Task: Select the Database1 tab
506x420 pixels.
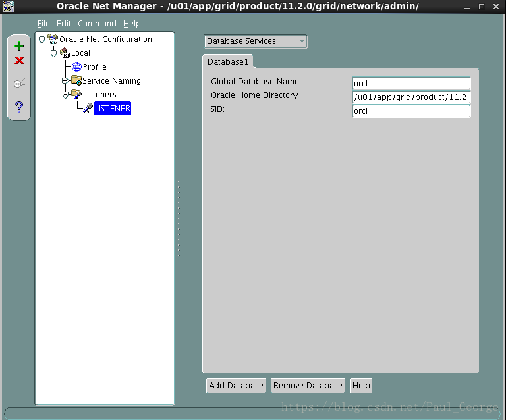Action: (228, 62)
